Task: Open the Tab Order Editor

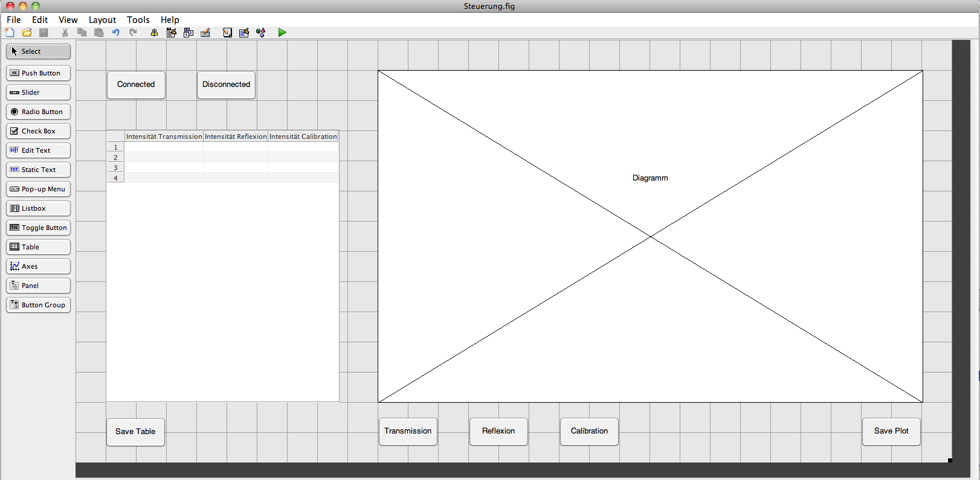Action: pyautogui.click(x=189, y=33)
